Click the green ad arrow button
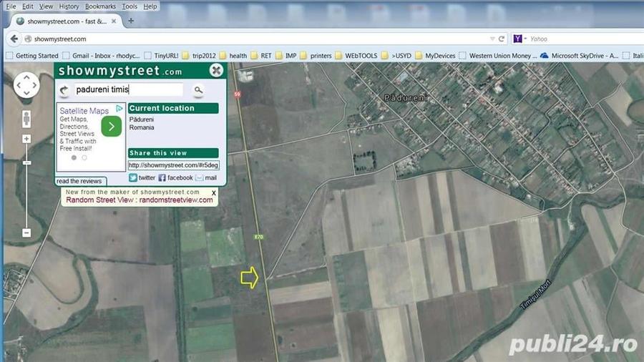The height and width of the screenshot is (362, 644). [x=112, y=126]
